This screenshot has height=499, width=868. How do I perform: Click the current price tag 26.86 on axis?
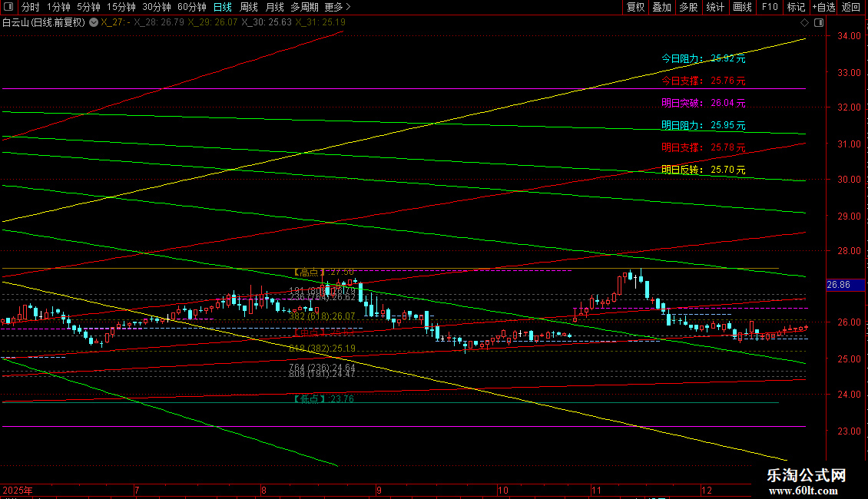[x=845, y=285]
